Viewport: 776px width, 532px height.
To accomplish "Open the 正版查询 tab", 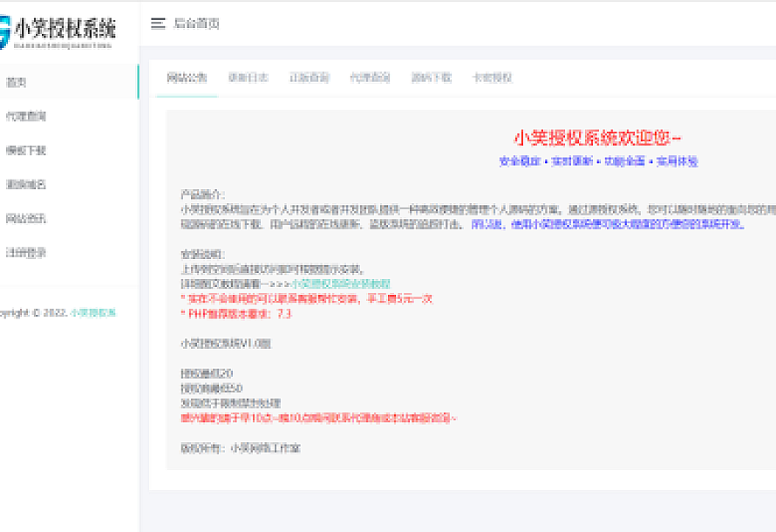I will pyautogui.click(x=310, y=78).
